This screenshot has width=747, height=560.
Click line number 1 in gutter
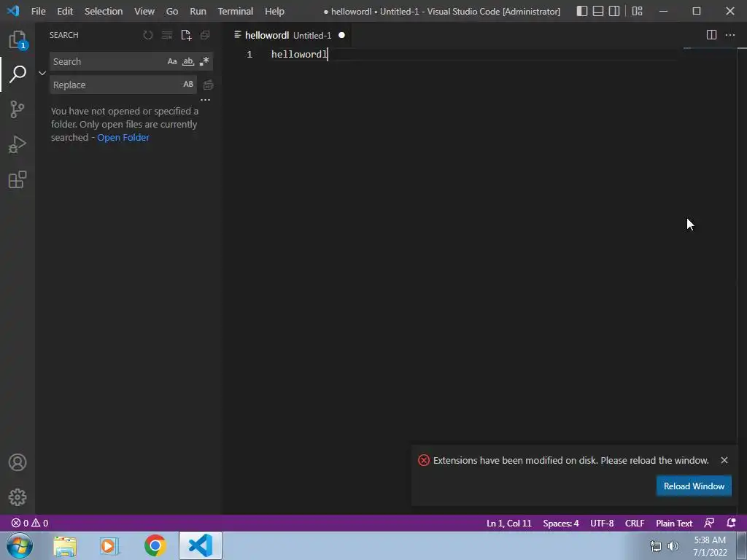pos(249,54)
